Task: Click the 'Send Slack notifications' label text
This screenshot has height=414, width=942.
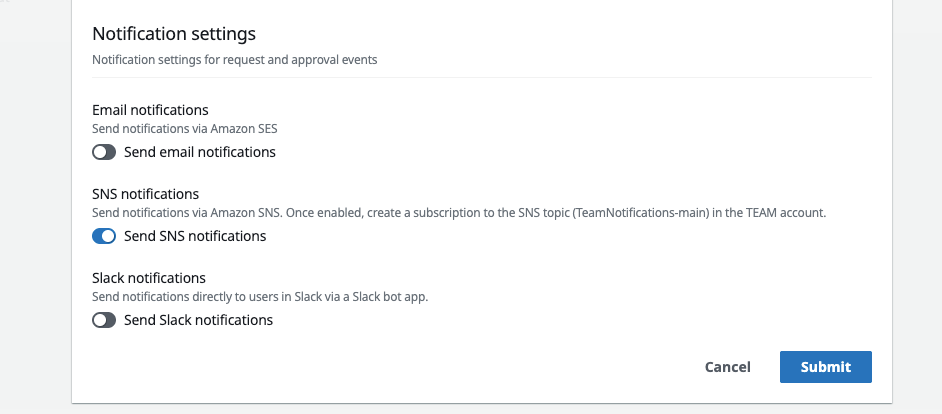Action: (x=198, y=321)
